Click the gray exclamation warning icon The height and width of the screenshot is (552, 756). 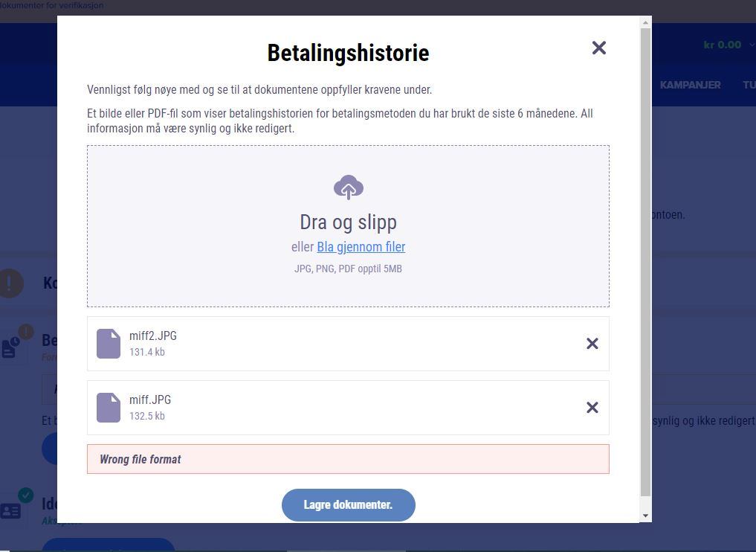click(x=10, y=283)
